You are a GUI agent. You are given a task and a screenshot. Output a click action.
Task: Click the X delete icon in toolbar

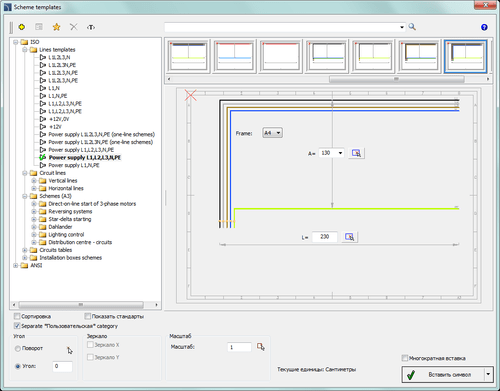coord(74,27)
